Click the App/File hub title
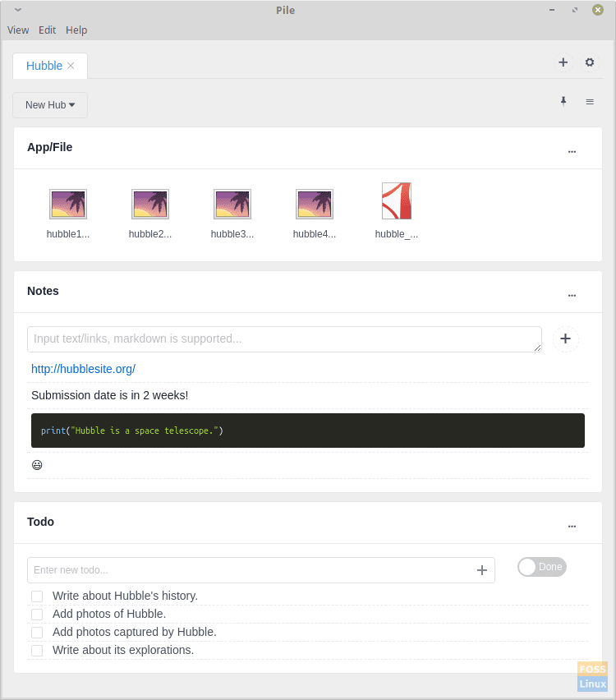This screenshot has width=616, height=700. click(x=49, y=147)
